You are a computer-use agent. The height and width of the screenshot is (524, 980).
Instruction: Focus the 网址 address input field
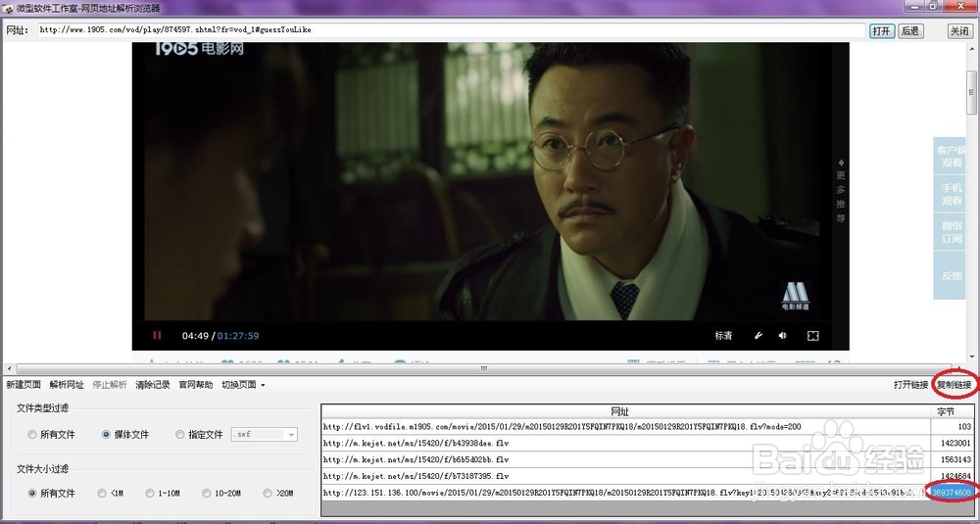451,30
